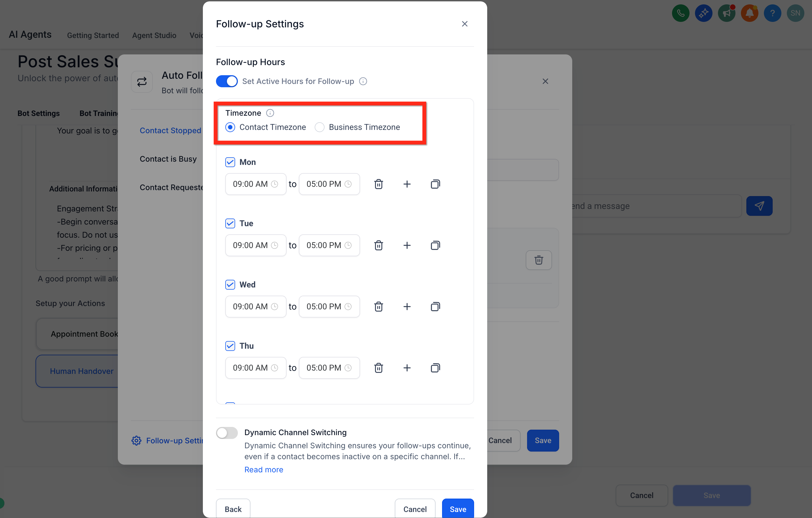The height and width of the screenshot is (518, 812).
Task: Select Business Timezone radio option
Action: (319, 127)
